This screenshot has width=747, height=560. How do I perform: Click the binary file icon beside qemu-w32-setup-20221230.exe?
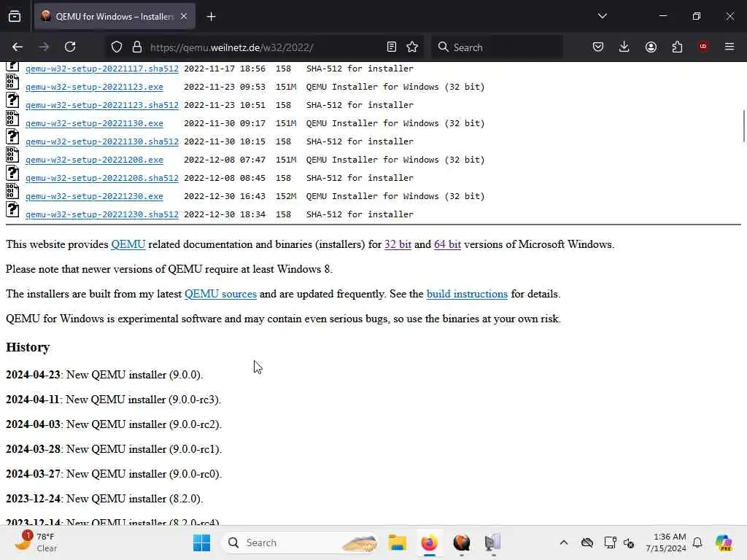12,192
